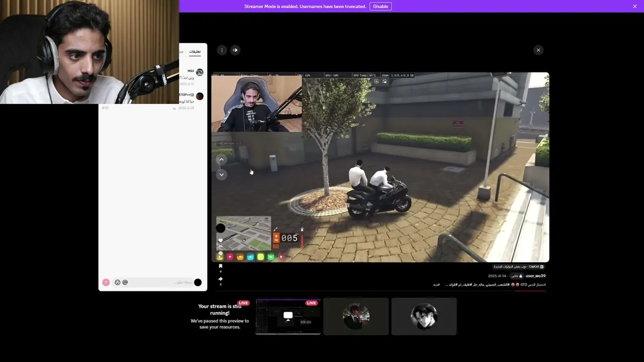Toggle the audio icon beside the three-dot menu
Image resolution: width=644 pixels, height=362 pixels.
coord(235,50)
